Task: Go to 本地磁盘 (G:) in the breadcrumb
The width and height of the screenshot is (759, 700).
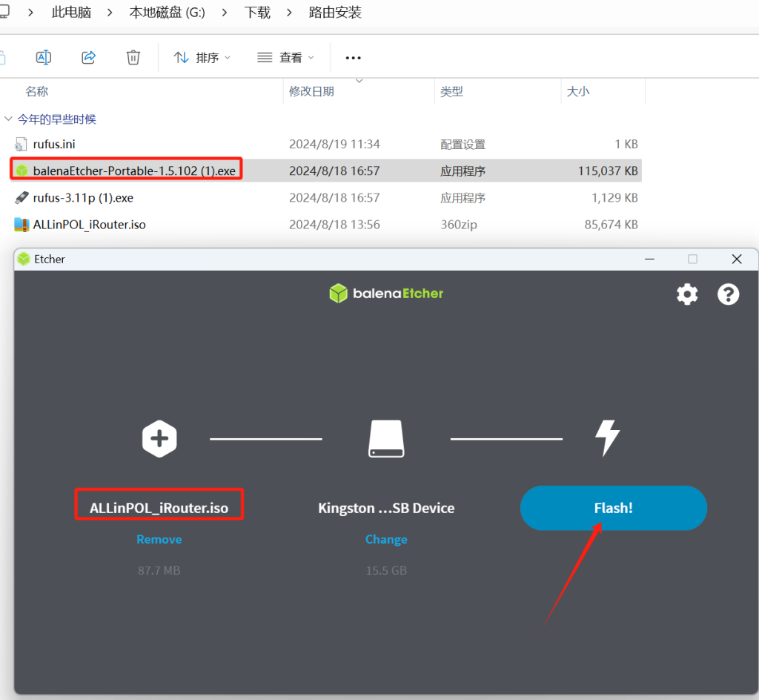Action: point(167,13)
